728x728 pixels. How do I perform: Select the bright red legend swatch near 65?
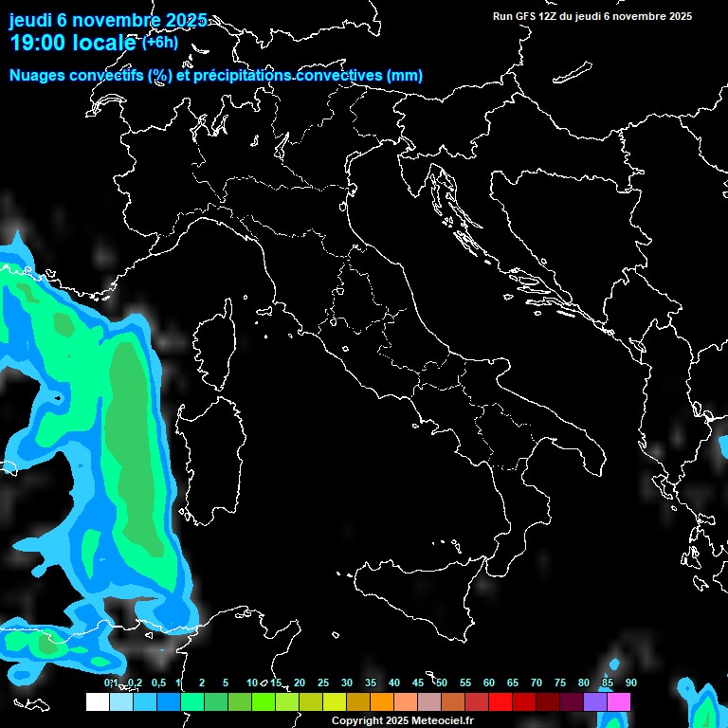[x=500, y=701]
